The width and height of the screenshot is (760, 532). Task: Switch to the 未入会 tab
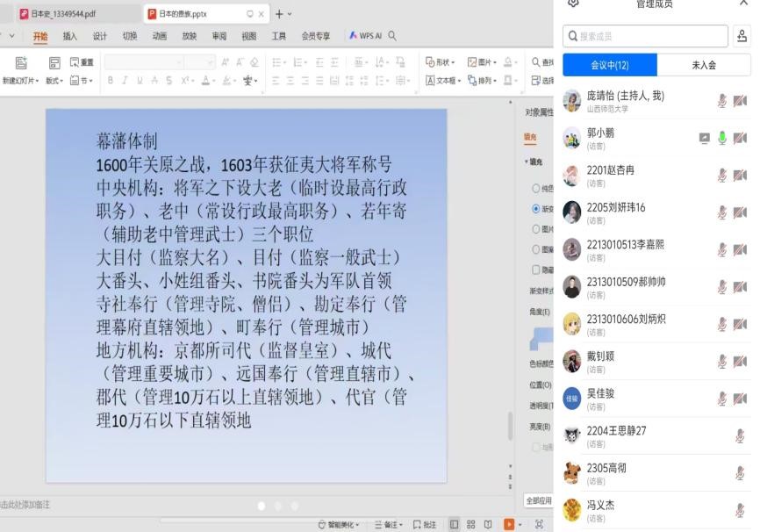(x=704, y=65)
